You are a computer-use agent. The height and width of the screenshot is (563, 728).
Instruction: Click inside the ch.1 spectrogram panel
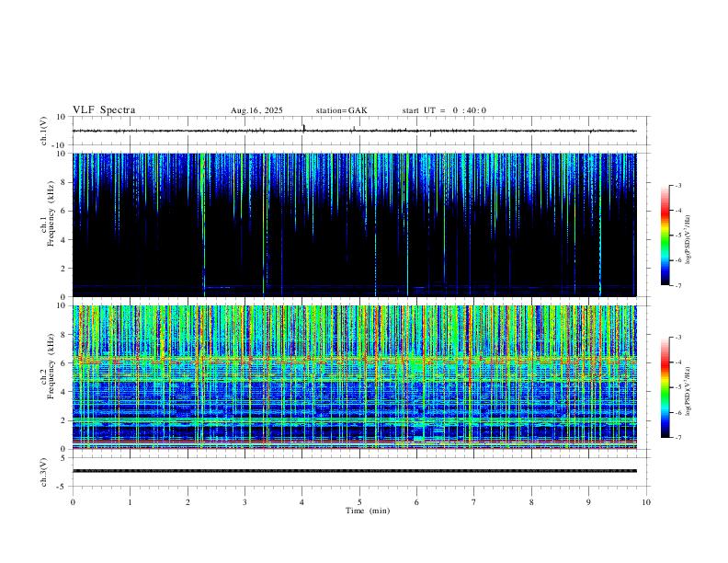coord(354,224)
